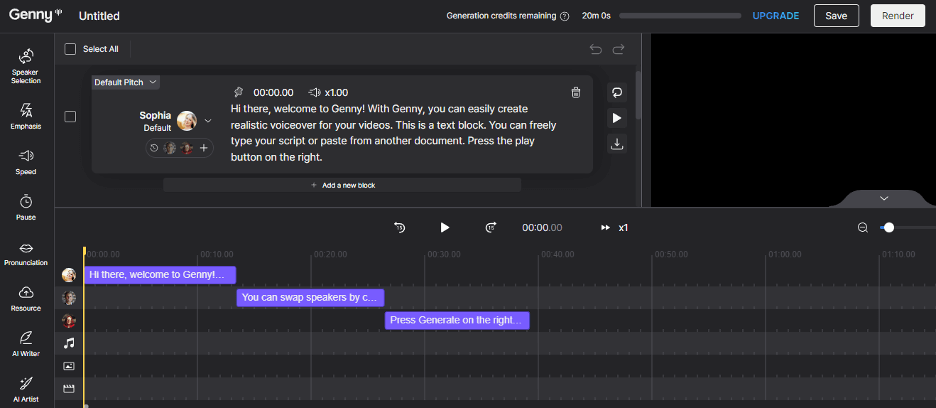
Task: Click the generation credits progress bar
Action: point(679,16)
